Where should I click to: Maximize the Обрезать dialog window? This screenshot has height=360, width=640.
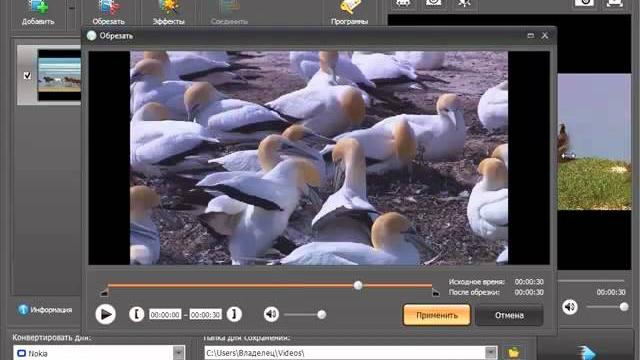tap(531, 36)
